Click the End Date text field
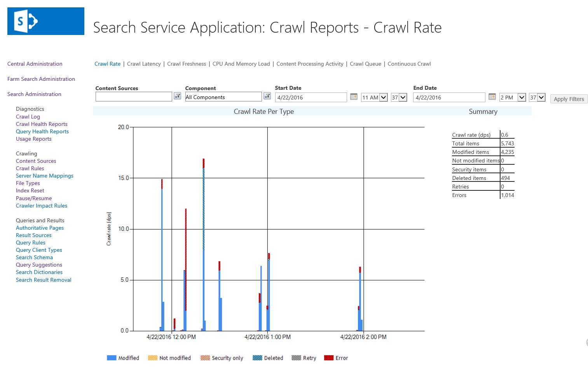588x368 pixels. tap(449, 98)
